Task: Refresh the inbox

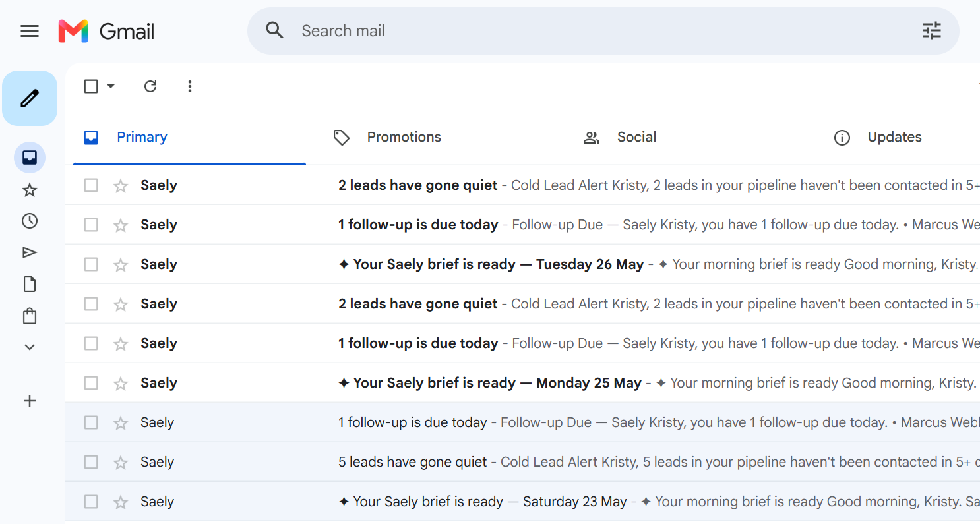Action: [x=150, y=86]
